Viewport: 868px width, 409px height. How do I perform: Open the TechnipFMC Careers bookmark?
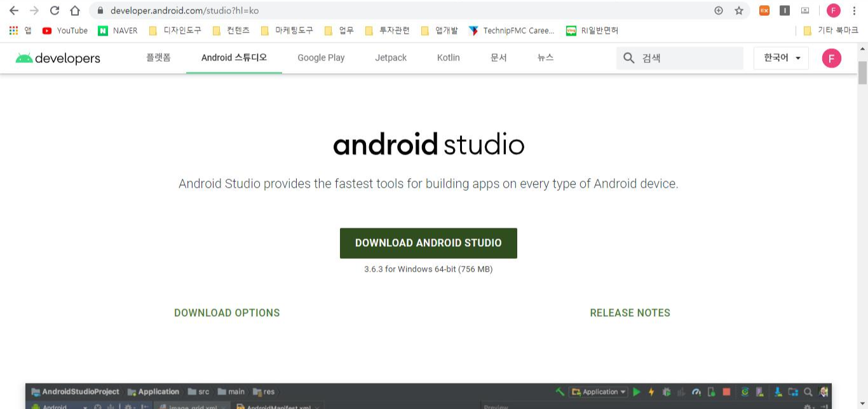(512, 30)
